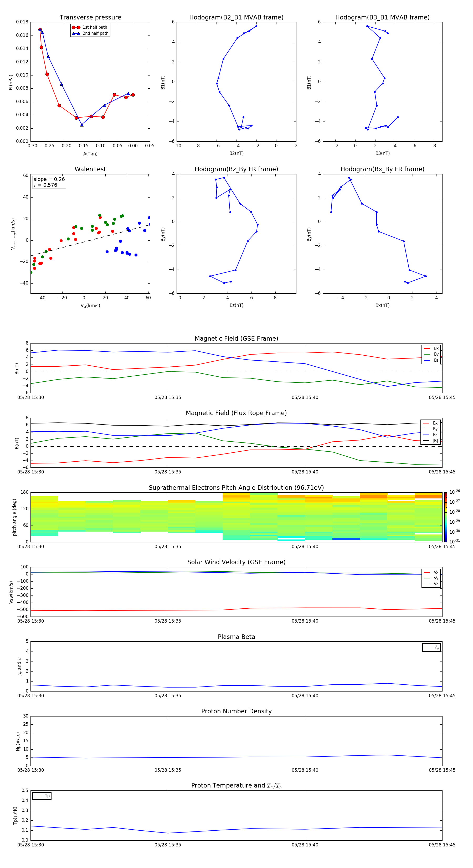The height and width of the screenshot is (868, 473).
Task: Click the "βp and β" y-axis label
Action: point(19,667)
